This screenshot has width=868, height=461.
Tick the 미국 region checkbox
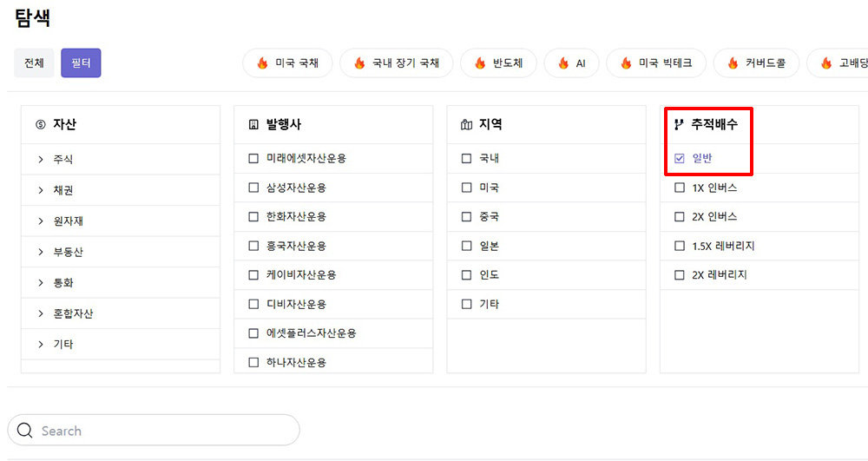point(467,188)
